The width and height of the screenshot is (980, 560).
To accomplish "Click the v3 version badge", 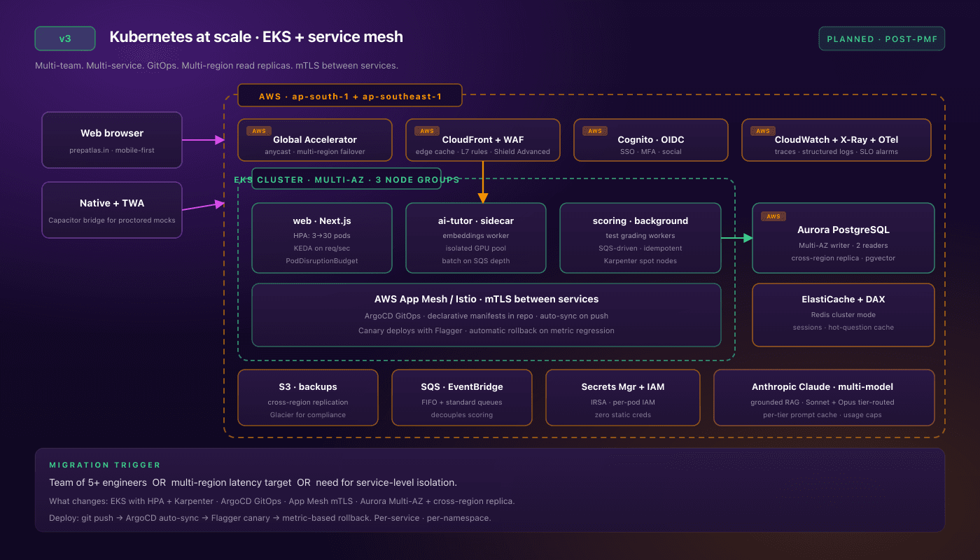I will (x=65, y=38).
